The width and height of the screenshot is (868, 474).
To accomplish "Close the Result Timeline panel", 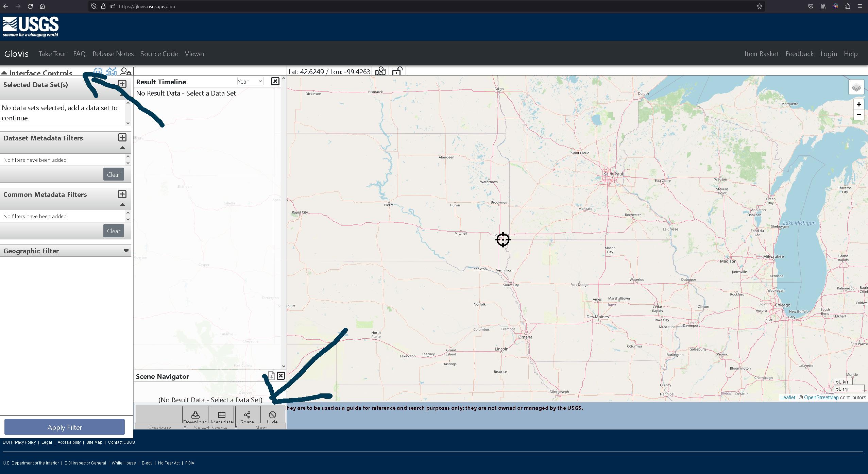I will click(x=275, y=81).
